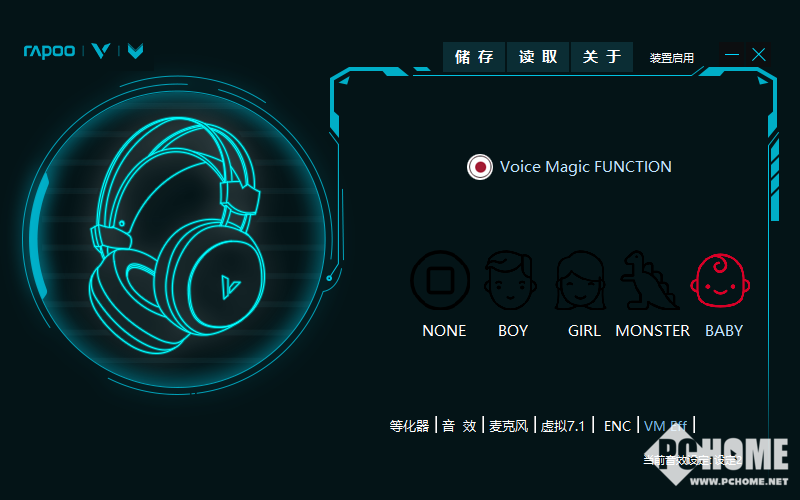Image resolution: width=800 pixels, height=500 pixels.
Task: Choose the BOY voice changer icon
Action: [x=511, y=280]
